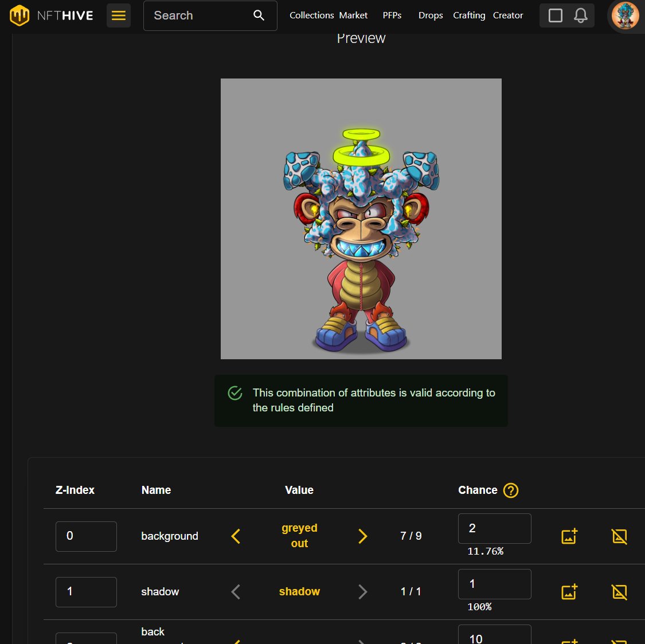Screen dimensions: 645x644
Task: Go to PFPs page
Action: (392, 15)
